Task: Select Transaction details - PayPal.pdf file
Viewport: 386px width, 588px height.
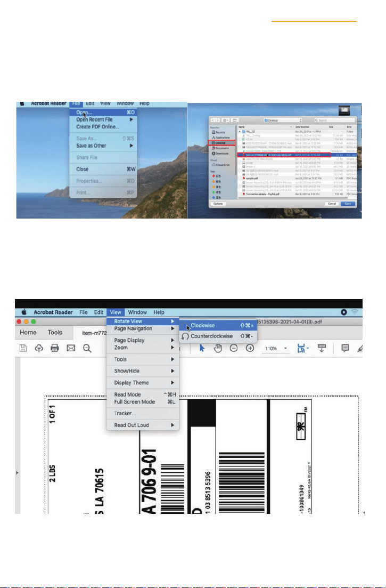Action: point(296,194)
